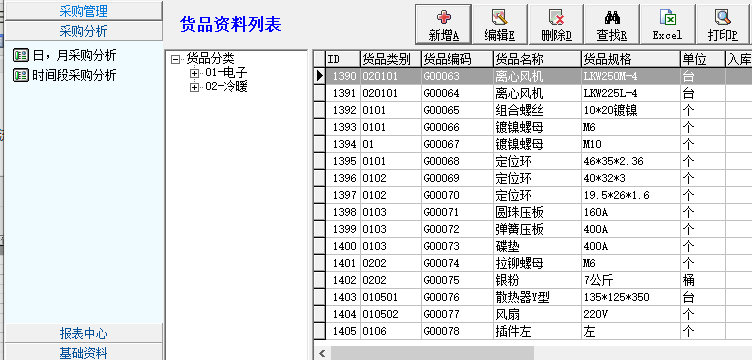Click the 打印P print preview button
The height and width of the screenshot is (360, 752).
pyautogui.click(x=723, y=24)
